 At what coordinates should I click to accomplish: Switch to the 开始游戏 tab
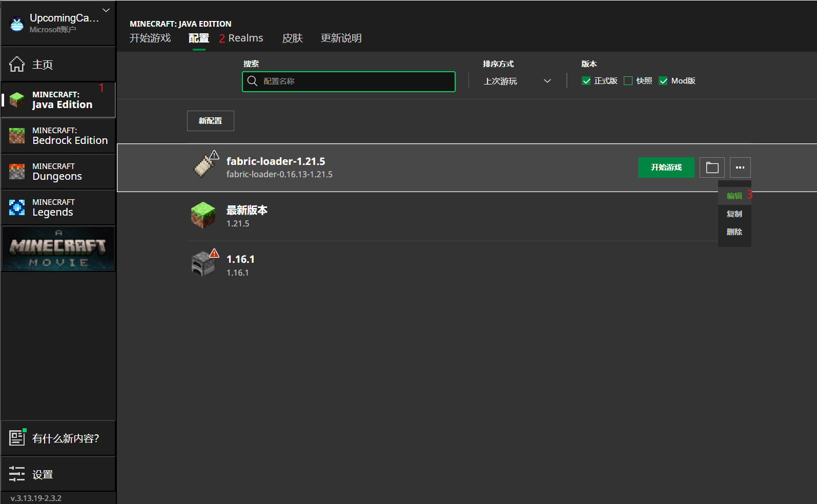pyautogui.click(x=150, y=38)
